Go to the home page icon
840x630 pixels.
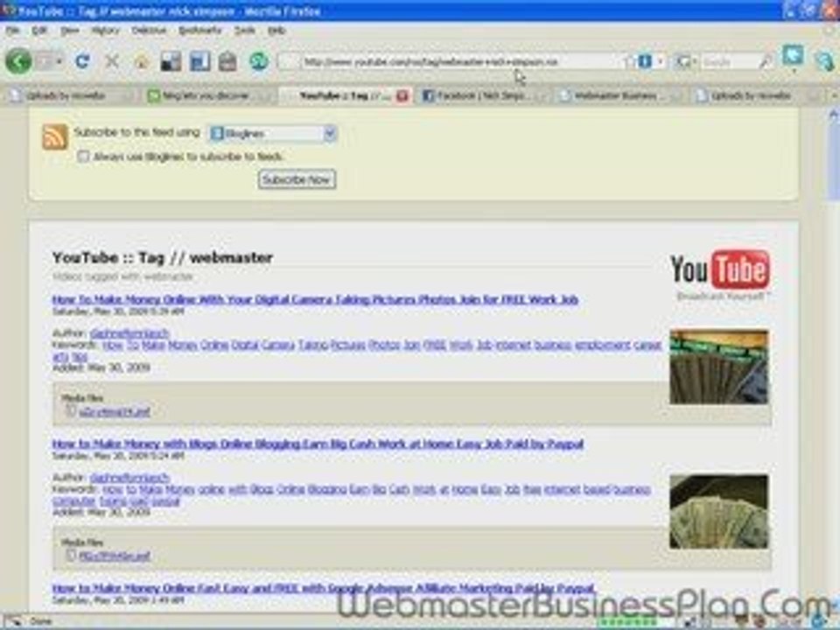(x=142, y=61)
